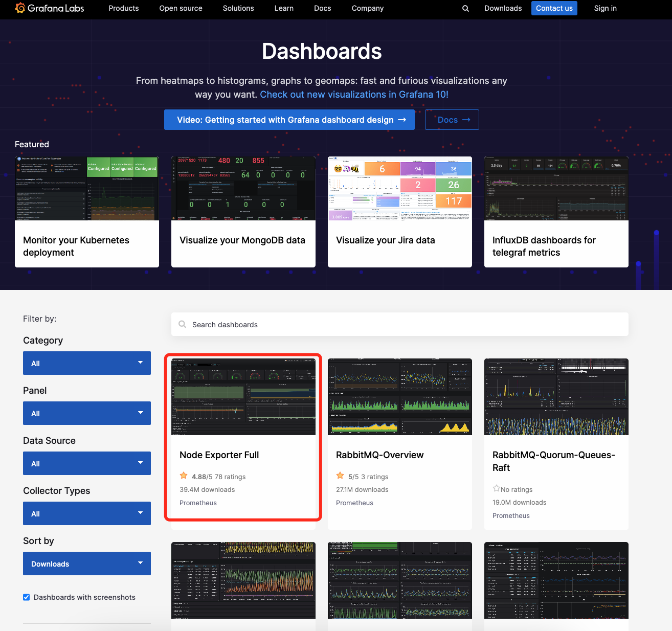Click Prometheus under RabbitMQ-Overview
The width and height of the screenshot is (672, 631).
coord(354,503)
